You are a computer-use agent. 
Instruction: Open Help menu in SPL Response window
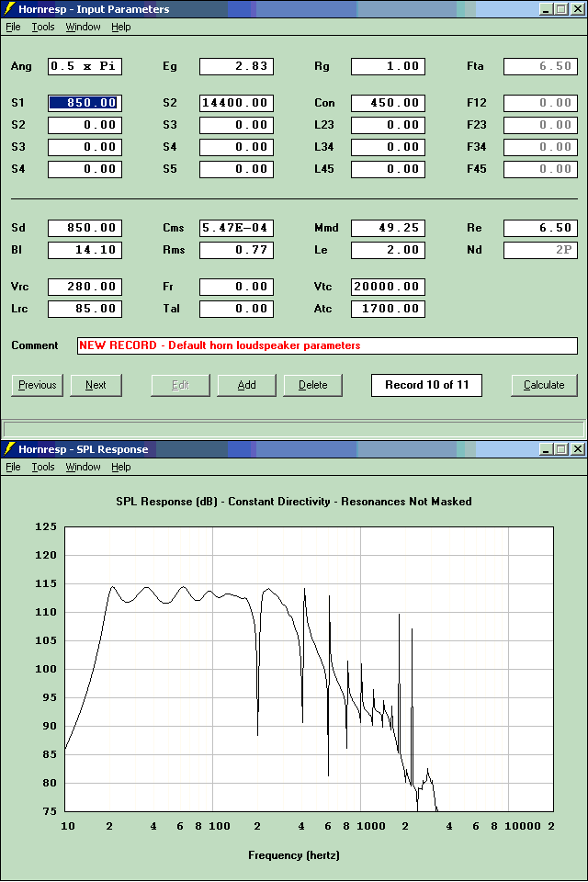pyautogui.click(x=121, y=467)
